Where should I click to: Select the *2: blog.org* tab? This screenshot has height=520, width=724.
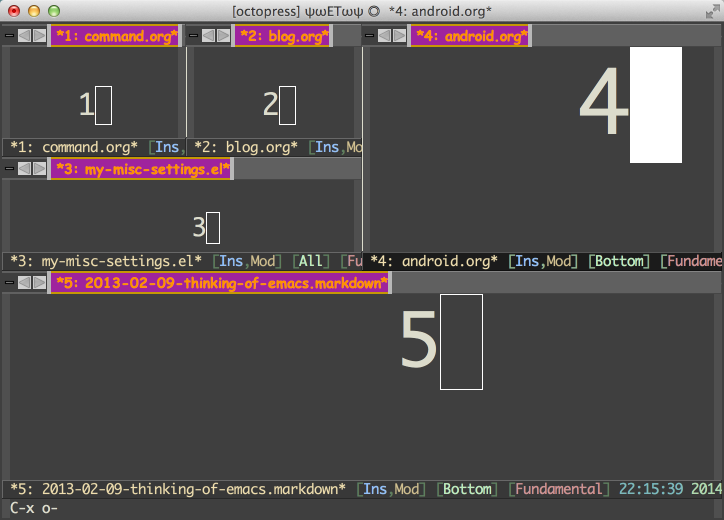tap(284, 36)
